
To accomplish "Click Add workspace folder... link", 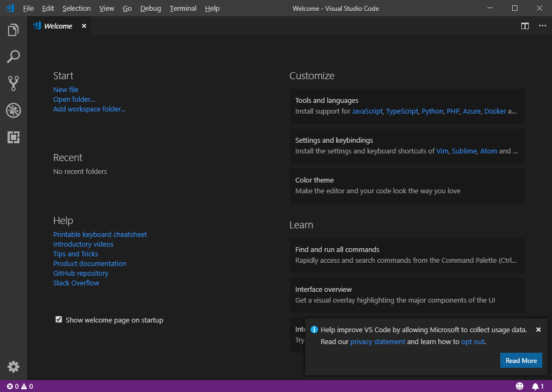I will pyautogui.click(x=89, y=109).
